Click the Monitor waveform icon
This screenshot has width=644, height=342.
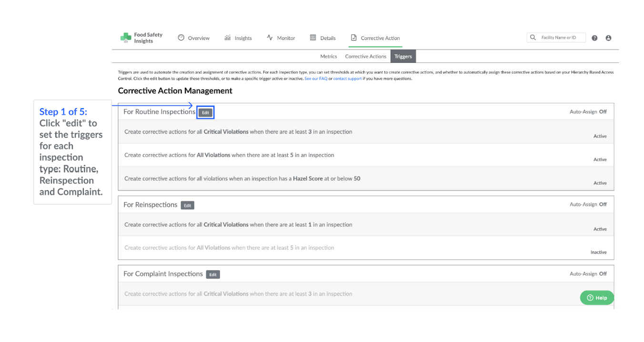coord(269,37)
